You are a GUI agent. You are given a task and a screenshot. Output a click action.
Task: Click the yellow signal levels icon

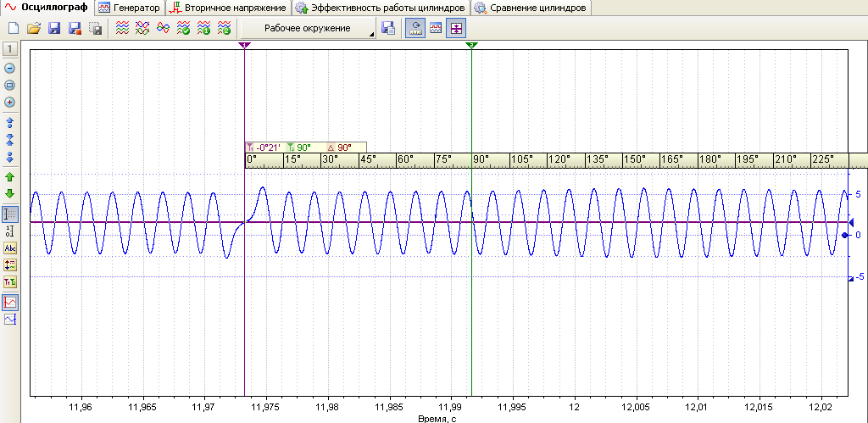[10, 265]
